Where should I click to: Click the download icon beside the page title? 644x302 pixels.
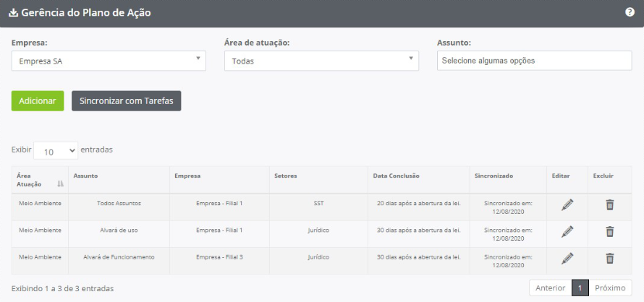(13, 12)
